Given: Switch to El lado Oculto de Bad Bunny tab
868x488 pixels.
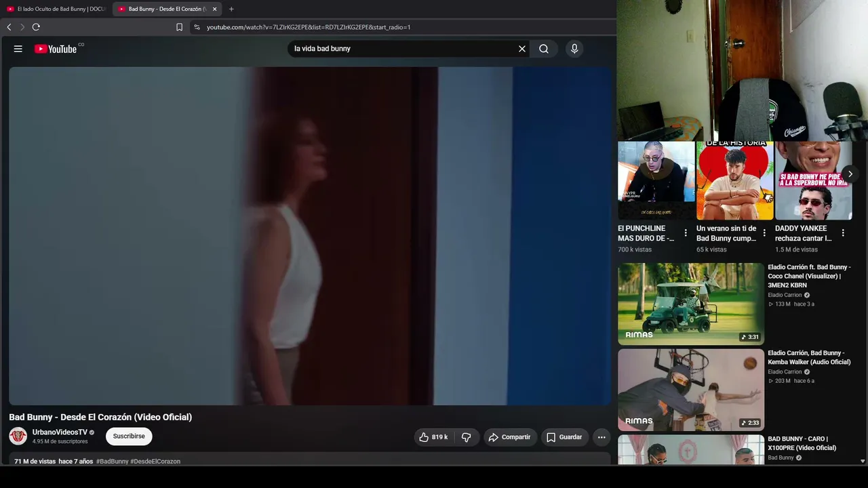Looking at the screenshot, I should pos(56,9).
